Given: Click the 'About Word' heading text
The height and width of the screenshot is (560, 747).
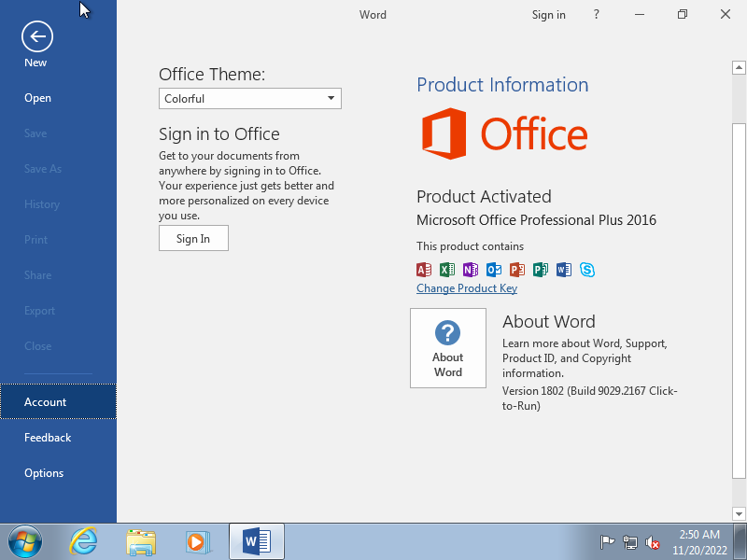Looking at the screenshot, I should point(549,321).
